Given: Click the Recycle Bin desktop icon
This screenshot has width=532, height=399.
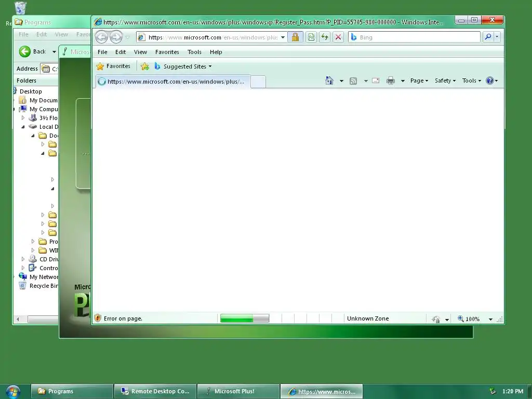Looking at the screenshot, I should click(x=20, y=8).
